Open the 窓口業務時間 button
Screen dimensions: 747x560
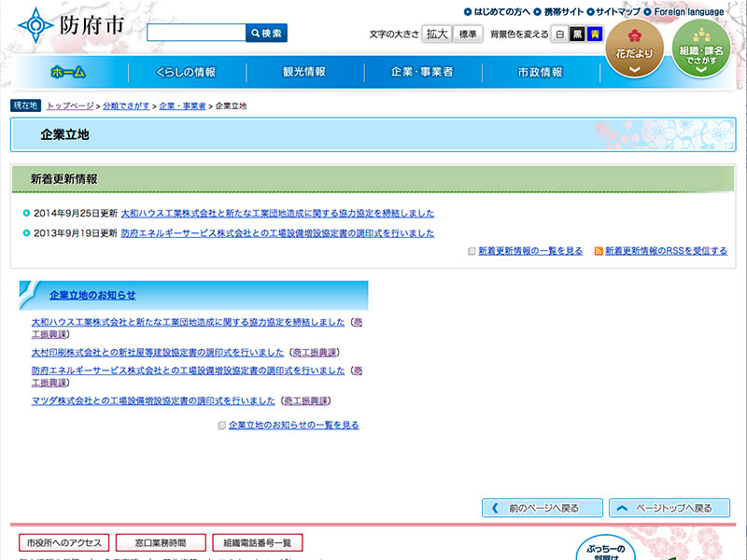pyautogui.click(x=161, y=543)
